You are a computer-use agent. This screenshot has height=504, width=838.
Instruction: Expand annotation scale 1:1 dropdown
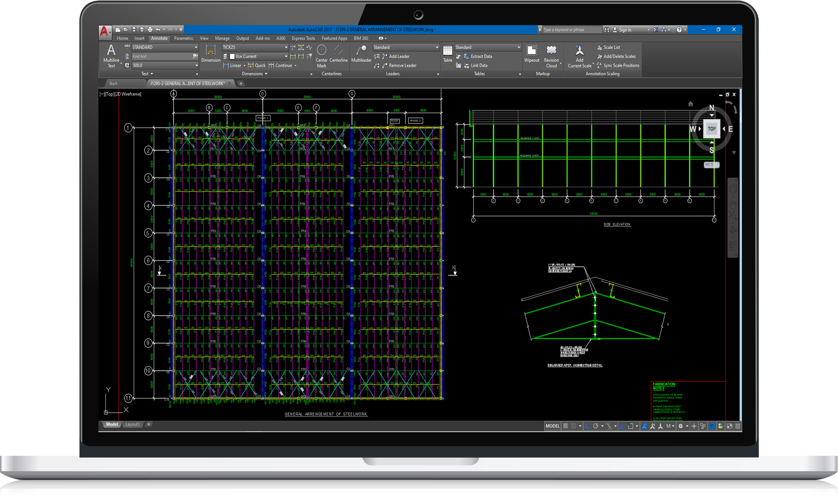[x=673, y=426]
